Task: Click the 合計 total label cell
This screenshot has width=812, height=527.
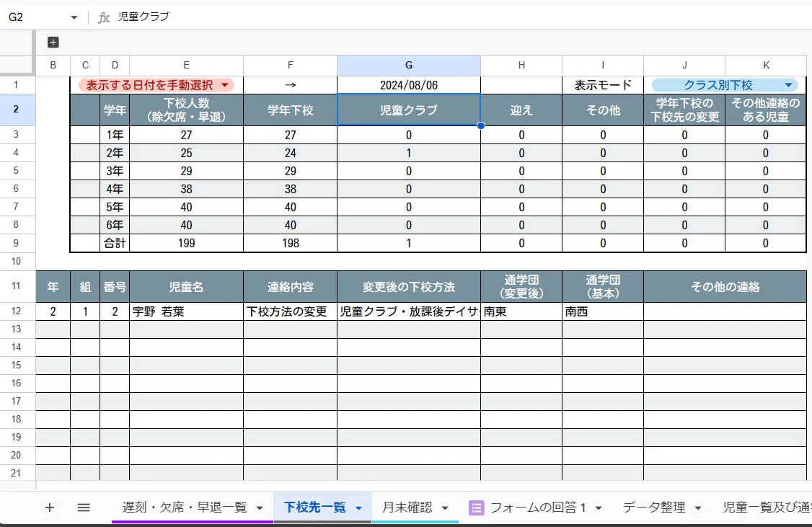Action: click(115, 243)
